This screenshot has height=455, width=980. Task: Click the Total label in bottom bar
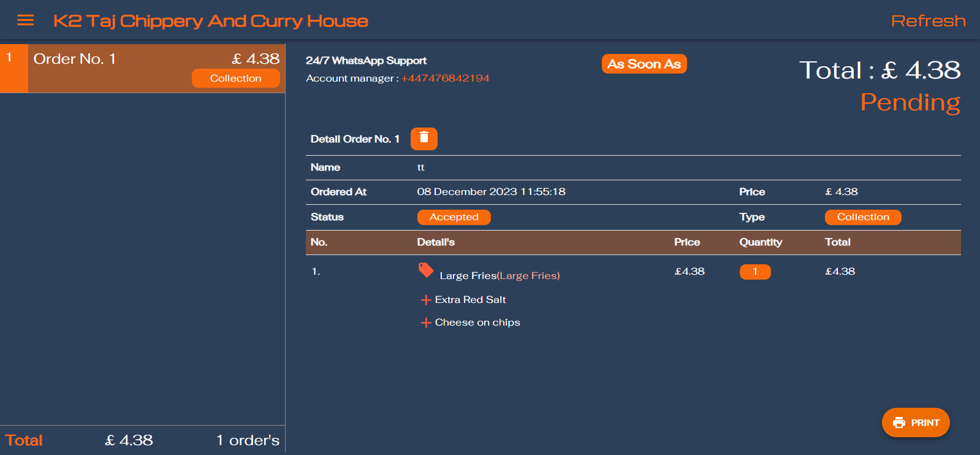pyautogui.click(x=24, y=440)
